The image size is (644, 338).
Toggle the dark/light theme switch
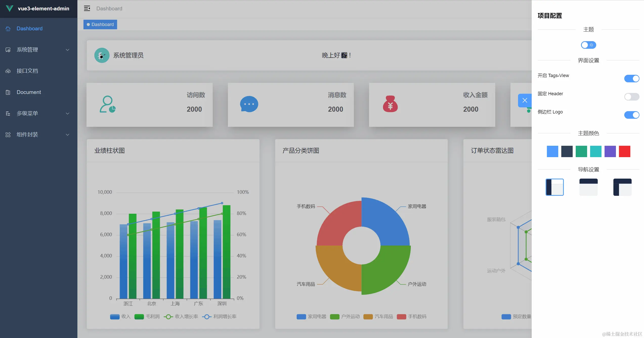point(588,45)
